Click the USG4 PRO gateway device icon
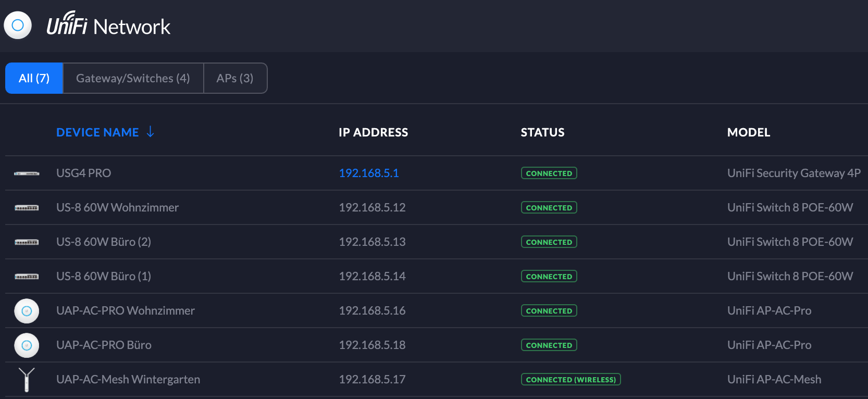 pos(27,173)
